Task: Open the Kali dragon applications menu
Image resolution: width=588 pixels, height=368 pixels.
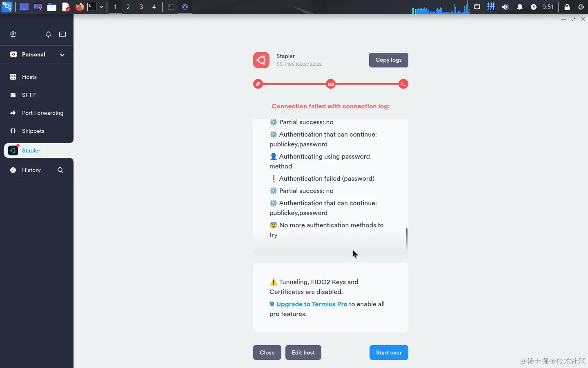Action: [7, 7]
